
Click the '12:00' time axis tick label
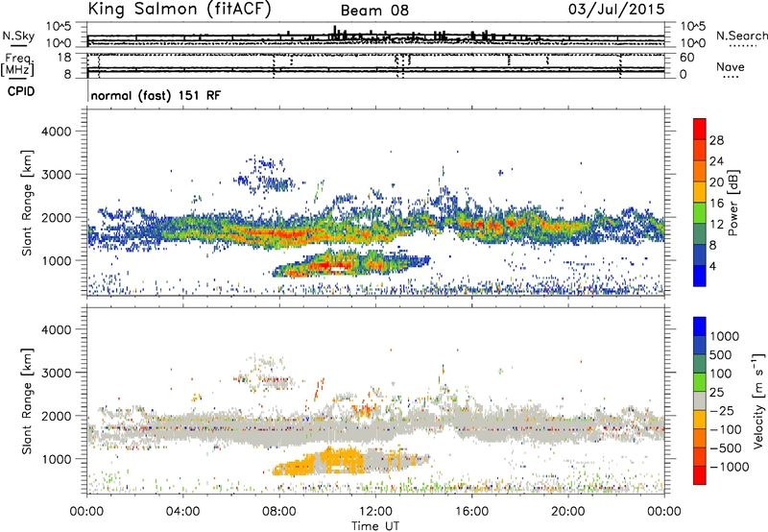pyautogui.click(x=375, y=512)
